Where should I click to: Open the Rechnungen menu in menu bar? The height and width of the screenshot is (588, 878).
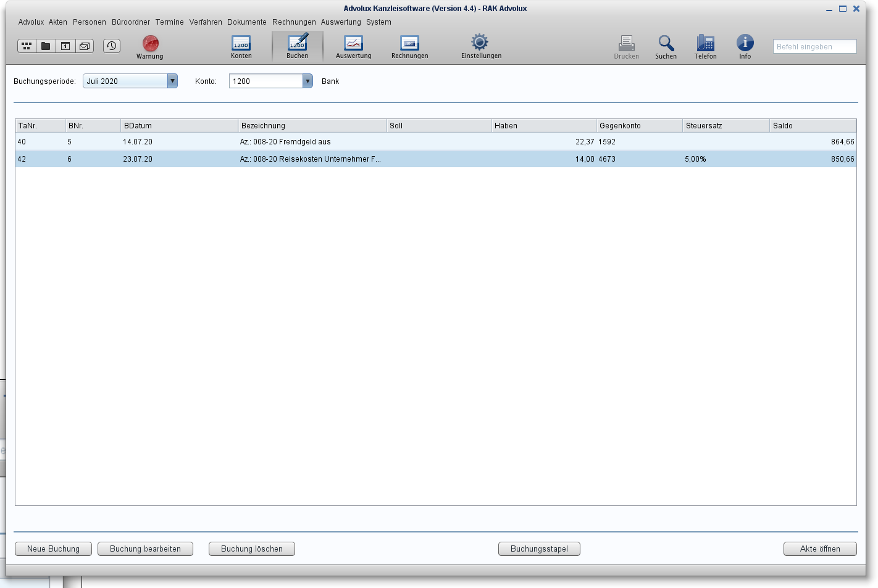click(294, 22)
